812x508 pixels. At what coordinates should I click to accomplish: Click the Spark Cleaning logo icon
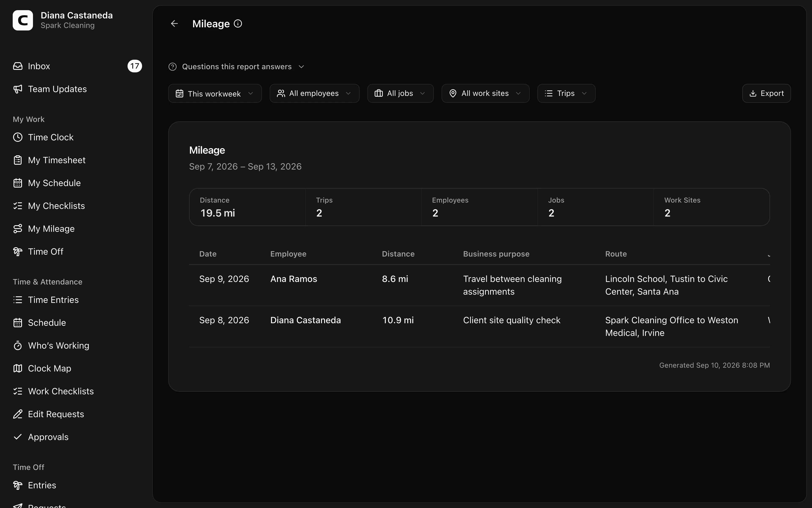point(23,20)
